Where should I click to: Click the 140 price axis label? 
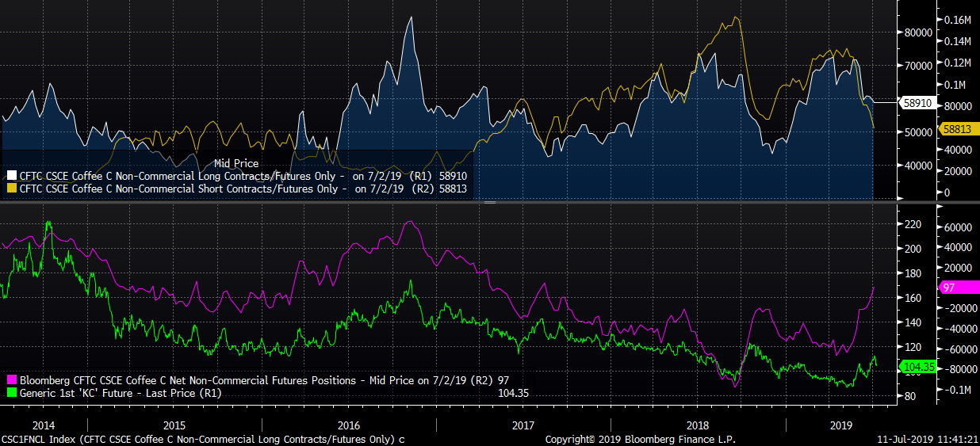point(913,322)
